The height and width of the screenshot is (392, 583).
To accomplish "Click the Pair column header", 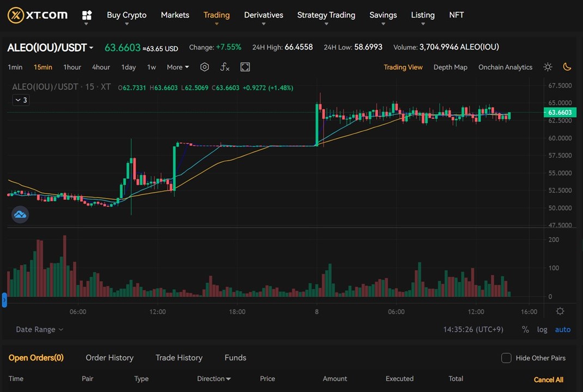I will click(87, 378).
